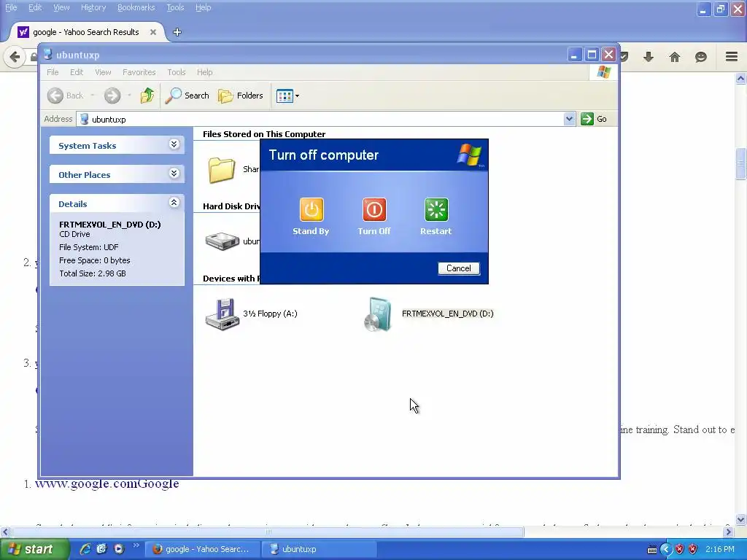This screenshot has height=560, width=747.
Task: Expand hidden system tray icons
Action: coord(666,550)
